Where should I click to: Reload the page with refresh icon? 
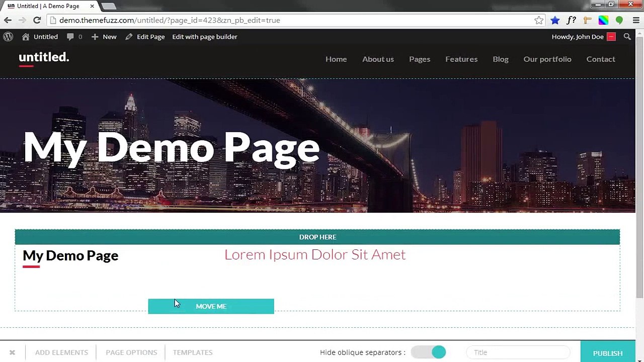37,20
